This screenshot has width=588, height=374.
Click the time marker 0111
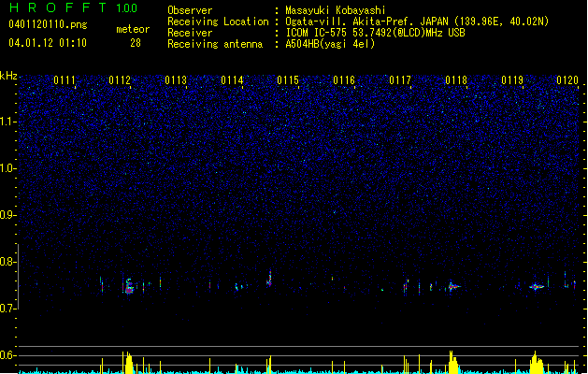coord(65,80)
